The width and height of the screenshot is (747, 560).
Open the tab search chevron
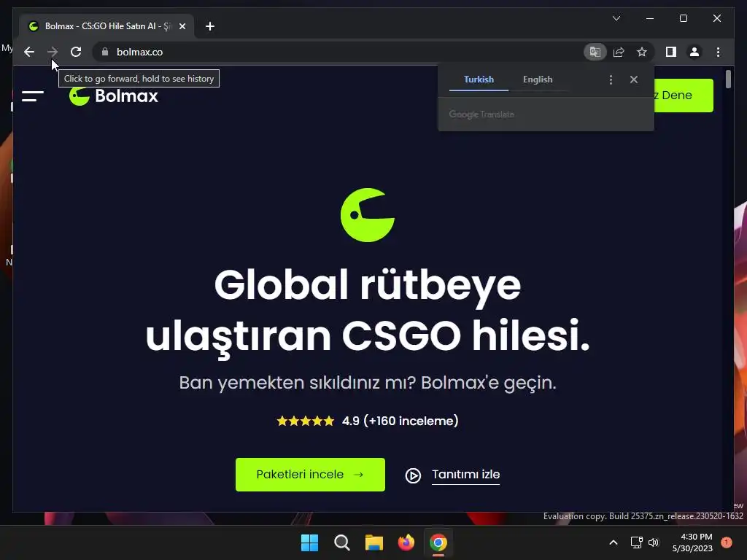click(616, 18)
